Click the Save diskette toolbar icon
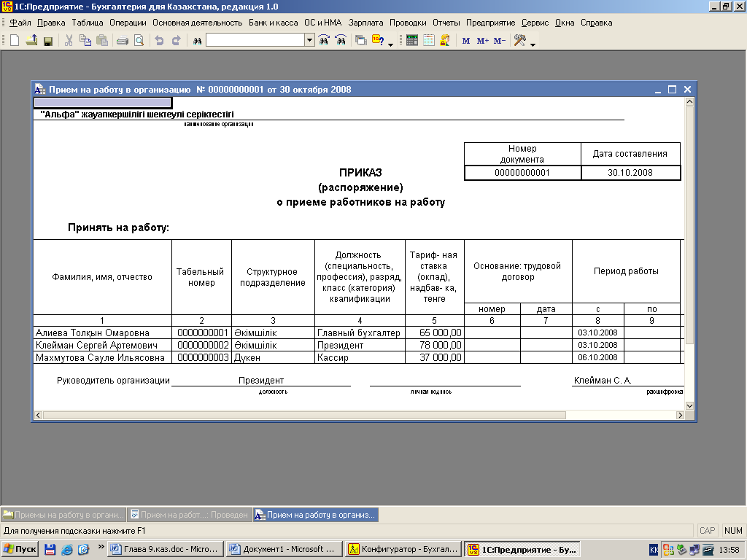This screenshot has width=747, height=560. [47, 41]
